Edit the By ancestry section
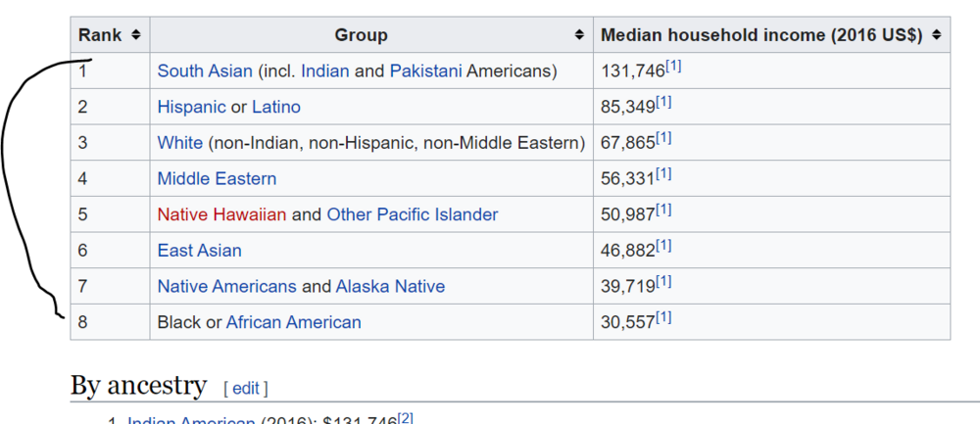This screenshot has height=424, width=980. tap(245, 389)
